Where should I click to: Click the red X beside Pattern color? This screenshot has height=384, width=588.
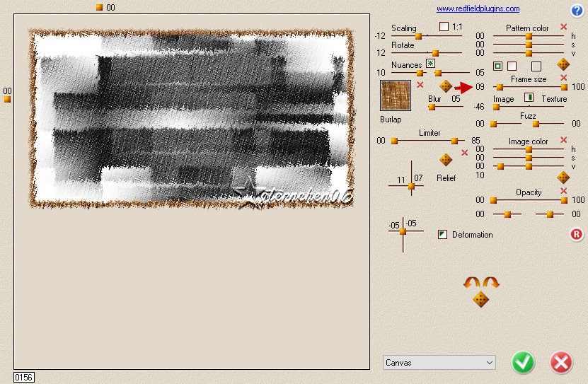(x=564, y=28)
